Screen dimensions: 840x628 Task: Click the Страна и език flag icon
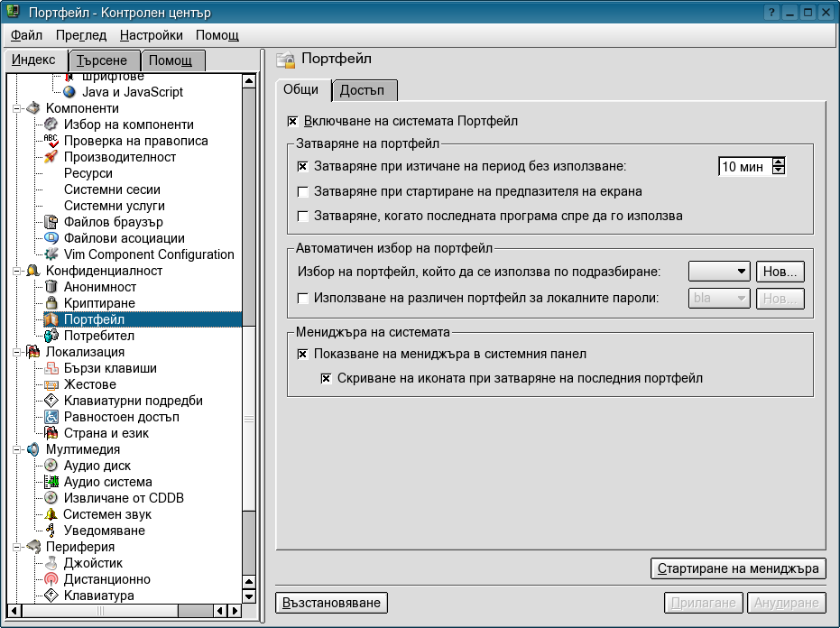tap(51, 433)
